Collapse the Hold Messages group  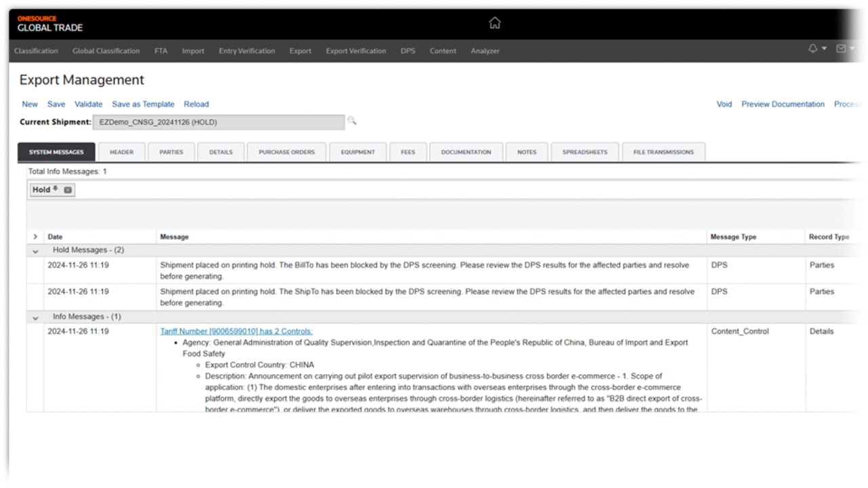point(35,251)
